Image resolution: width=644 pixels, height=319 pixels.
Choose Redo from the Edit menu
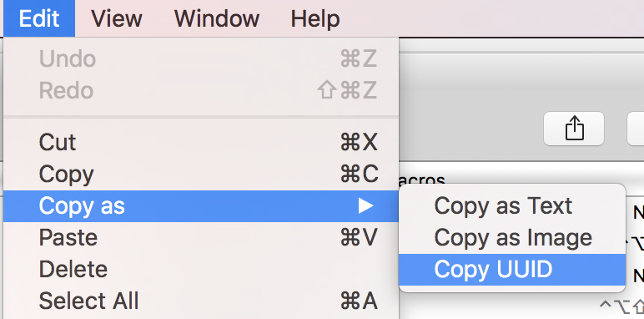201,90
